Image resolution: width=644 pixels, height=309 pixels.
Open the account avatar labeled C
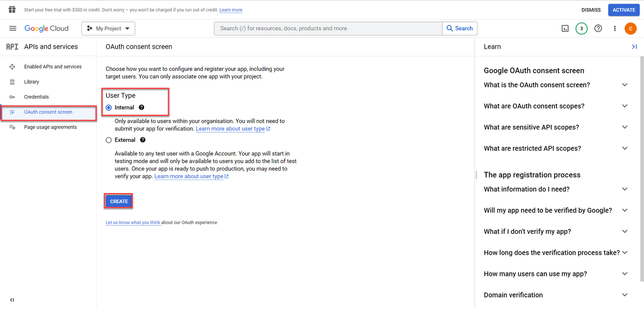(x=630, y=29)
